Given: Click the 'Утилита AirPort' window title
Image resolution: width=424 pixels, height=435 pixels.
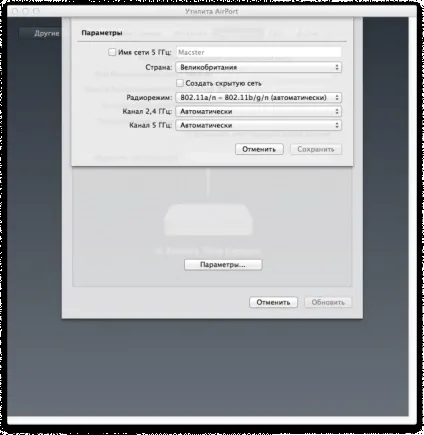Looking at the screenshot, I should 212,11.
